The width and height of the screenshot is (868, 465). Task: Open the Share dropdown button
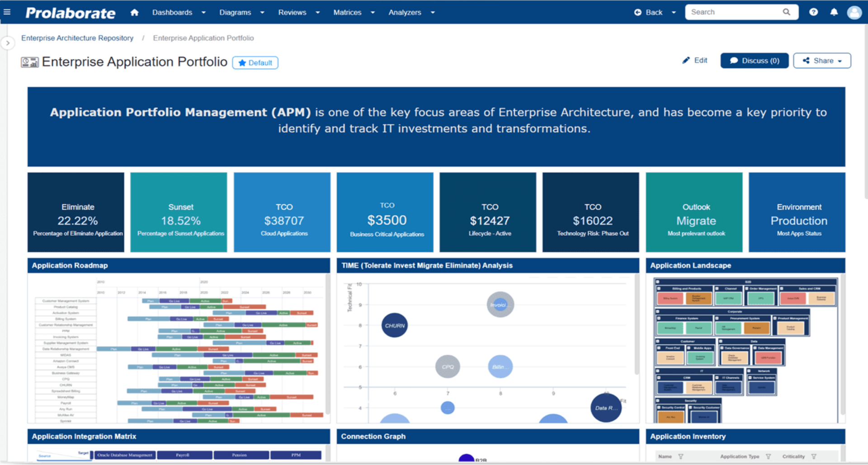[822, 61]
